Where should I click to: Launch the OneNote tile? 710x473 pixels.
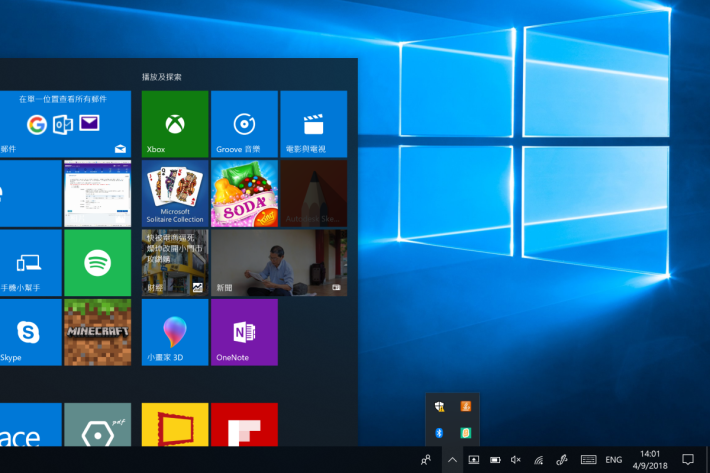244,332
